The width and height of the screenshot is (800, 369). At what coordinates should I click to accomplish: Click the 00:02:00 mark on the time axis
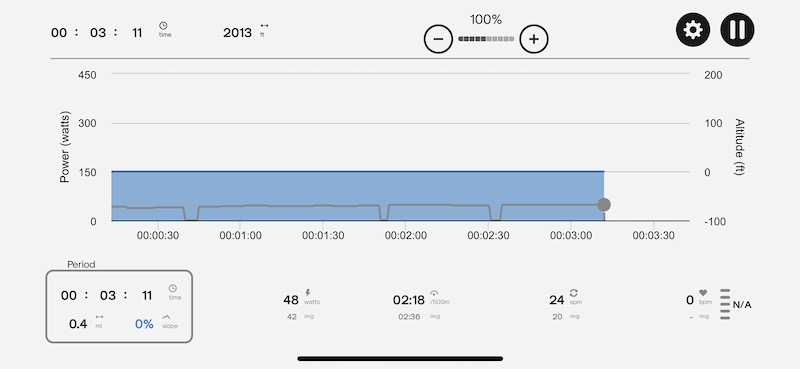coord(406,236)
